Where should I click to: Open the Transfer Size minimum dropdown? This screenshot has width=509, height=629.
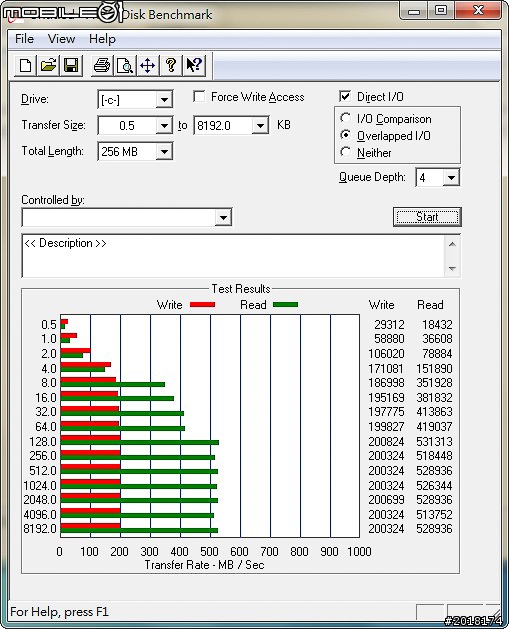pyautogui.click(x=164, y=126)
